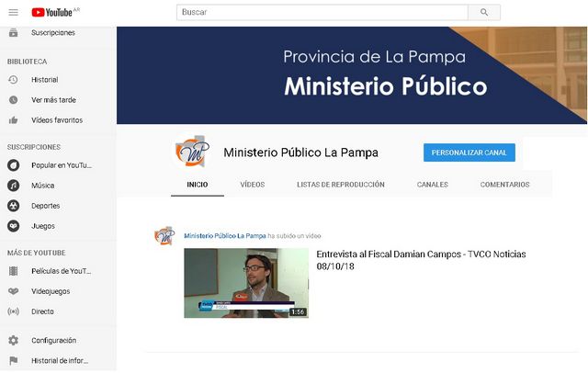Open the LISTAS DE REPRODUCCIÓN tab
Viewport: 588px width, 373px height.
point(340,185)
